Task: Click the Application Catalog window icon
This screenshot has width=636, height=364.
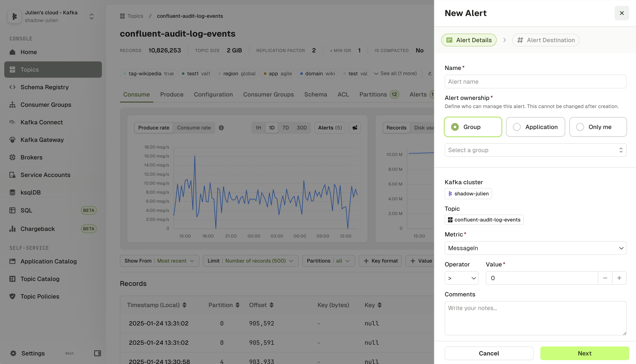Action: [12, 261]
